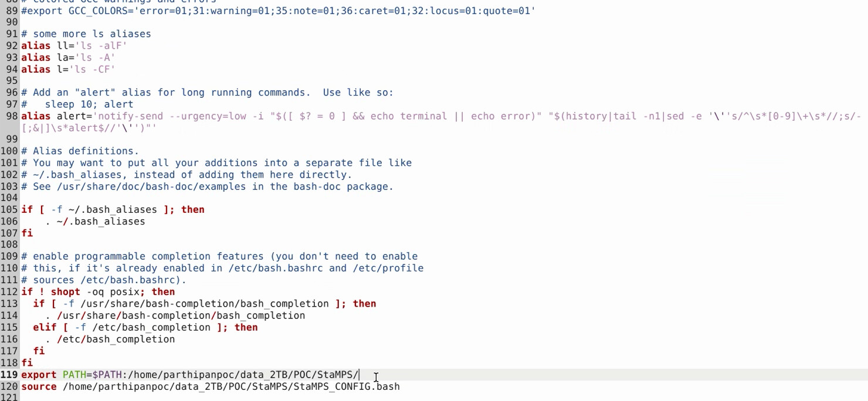Click the alias la='ls -A' line
Viewport: 868px width, 401px height.
(68, 57)
